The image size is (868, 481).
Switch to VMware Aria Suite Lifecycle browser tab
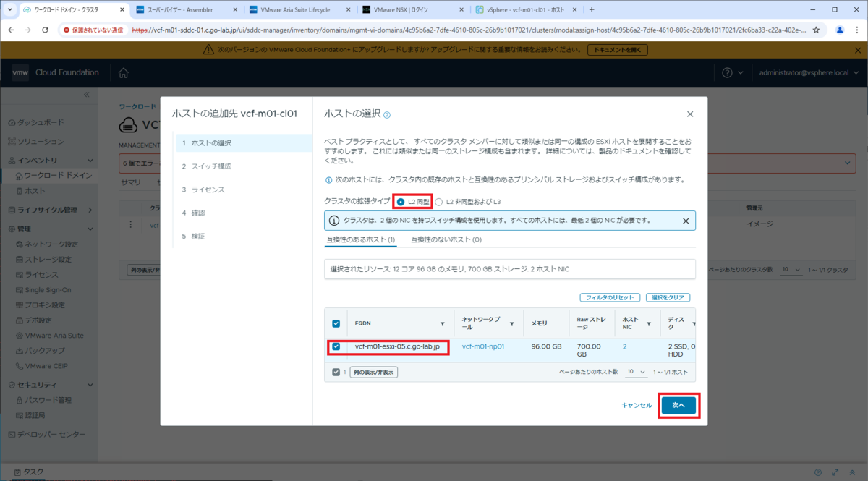300,10
